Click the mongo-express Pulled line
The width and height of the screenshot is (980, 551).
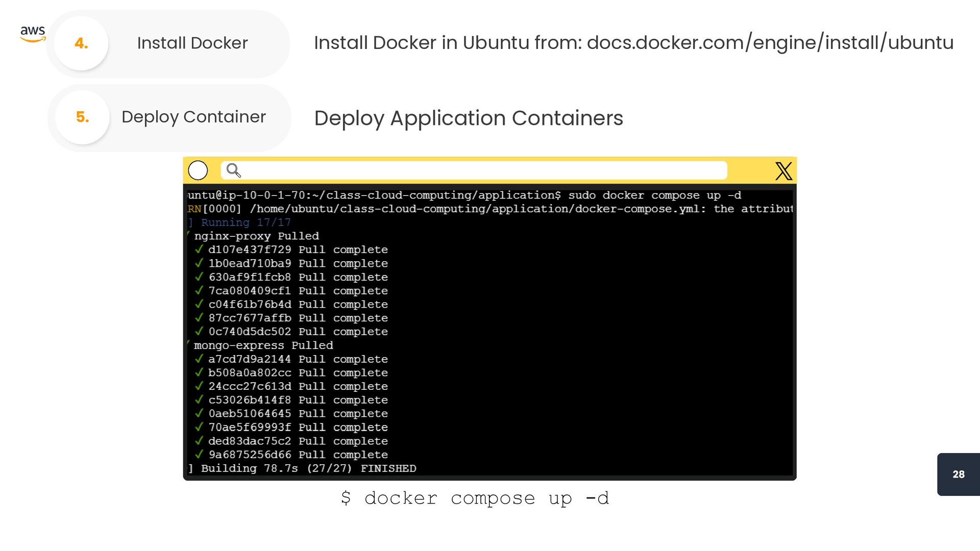click(263, 345)
